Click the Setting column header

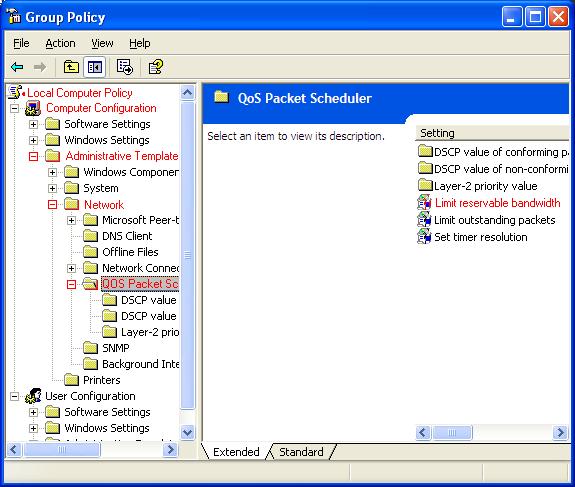coord(492,133)
